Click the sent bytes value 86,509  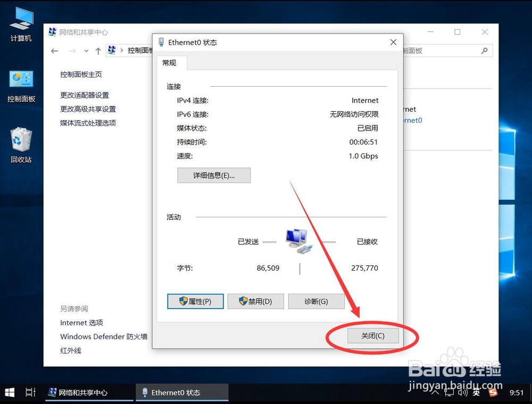268,268
